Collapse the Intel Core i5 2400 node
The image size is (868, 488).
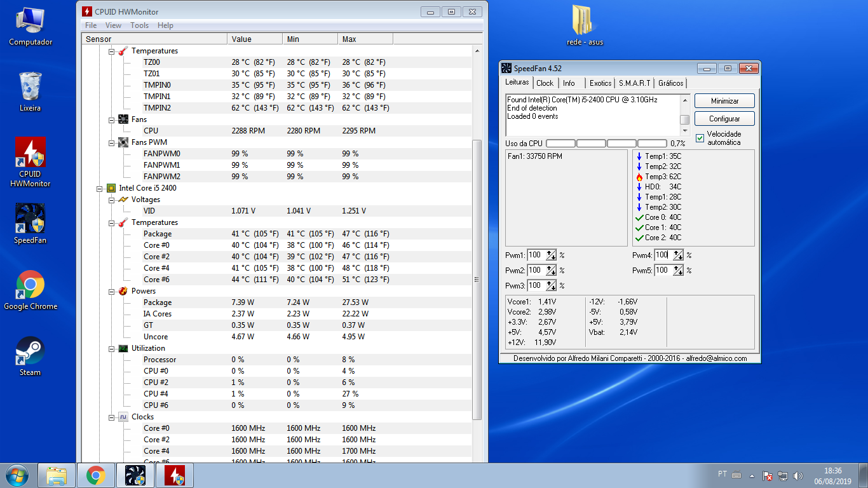pyautogui.click(x=99, y=188)
